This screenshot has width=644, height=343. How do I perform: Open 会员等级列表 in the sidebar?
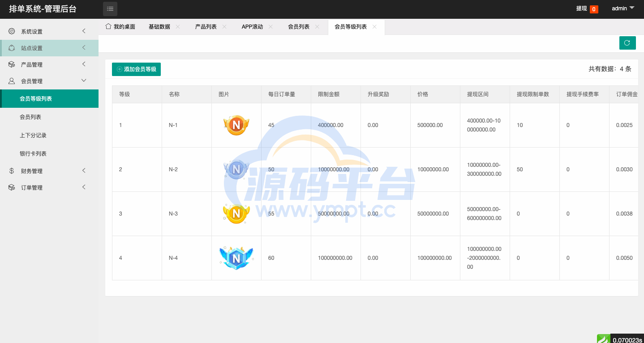click(x=49, y=98)
